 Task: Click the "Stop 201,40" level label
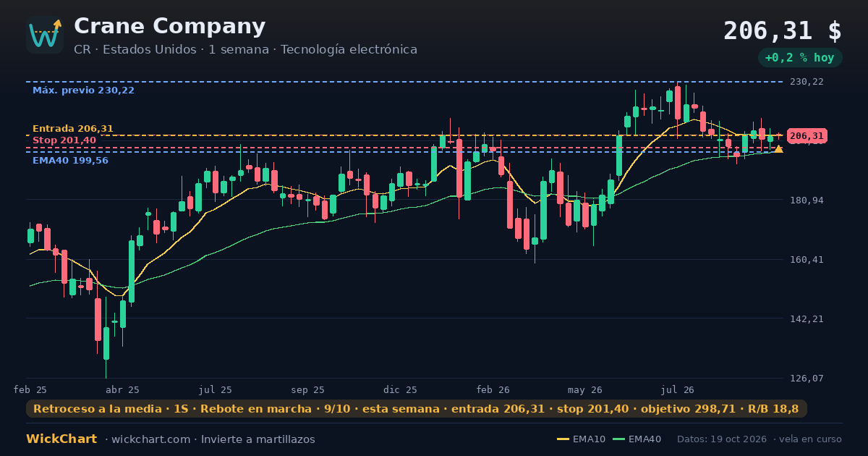tap(64, 140)
